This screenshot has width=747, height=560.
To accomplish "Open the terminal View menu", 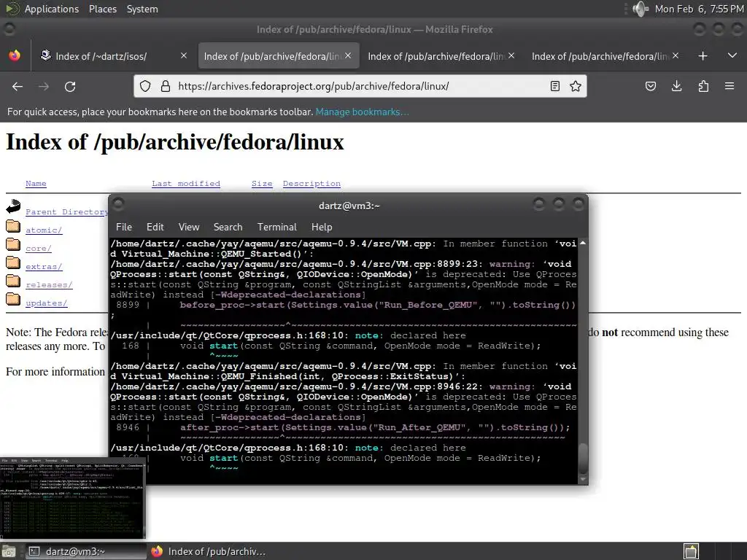I will (x=189, y=227).
